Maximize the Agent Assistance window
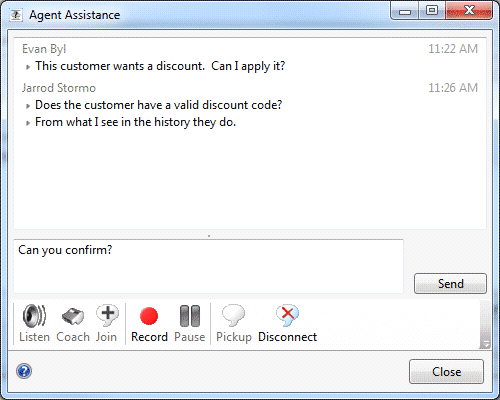This screenshot has height=400, width=500. click(432, 11)
